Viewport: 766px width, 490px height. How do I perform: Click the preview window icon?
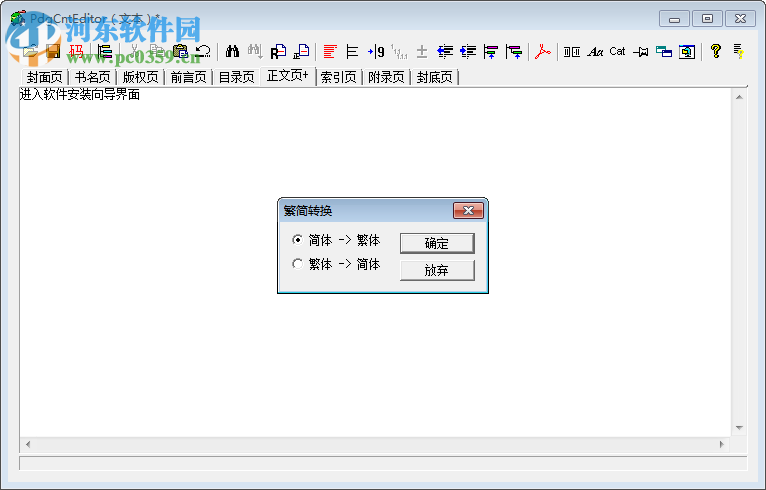(687, 51)
